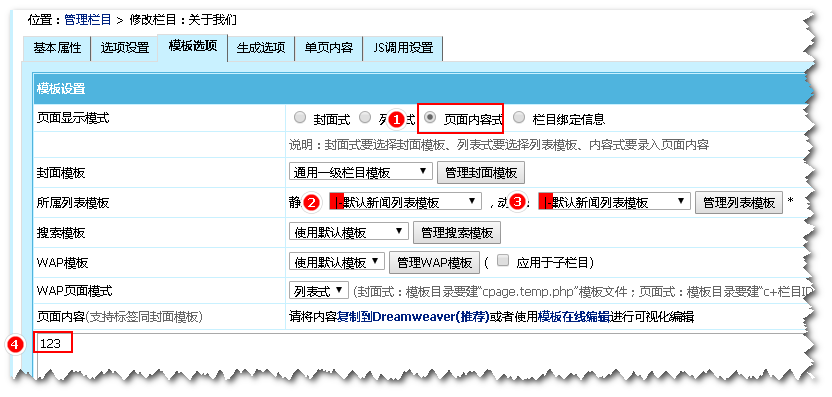The image size is (832, 397).
Task: Open the search template 使用默认模板 dropdown
Action: [349, 232]
